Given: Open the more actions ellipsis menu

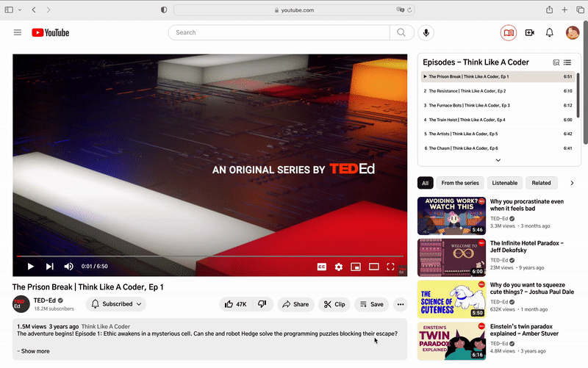Looking at the screenshot, I should tap(400, 304).
